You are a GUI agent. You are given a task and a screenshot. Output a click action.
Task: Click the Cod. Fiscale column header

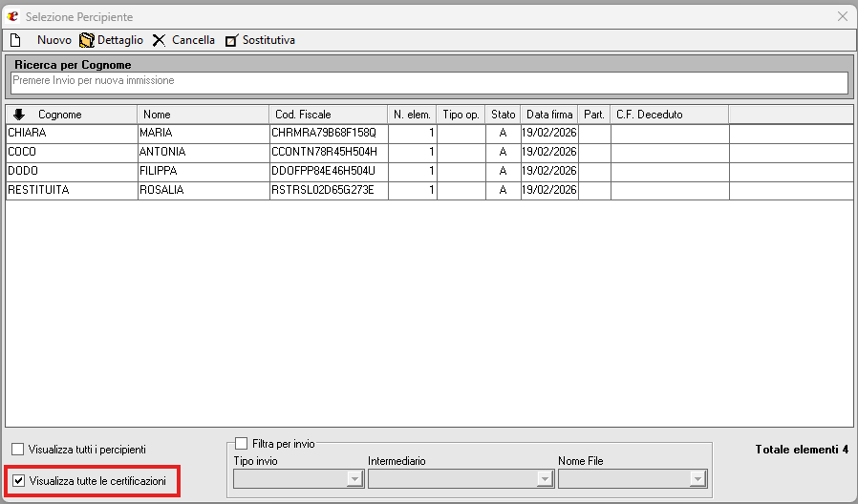[x=329, y=115]
